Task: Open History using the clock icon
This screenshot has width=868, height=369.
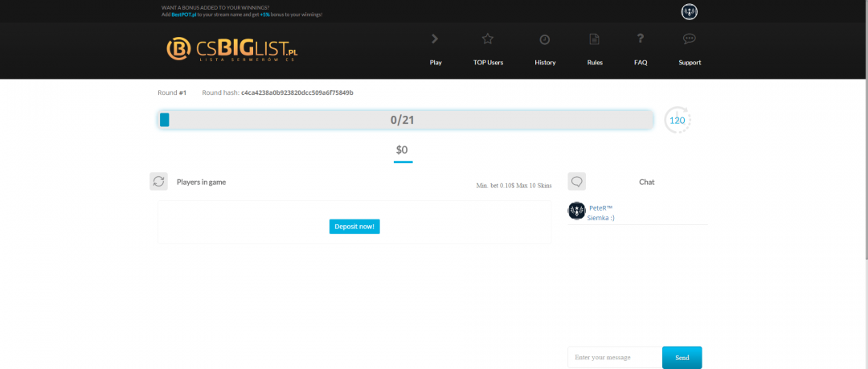Action: [544, 39]
